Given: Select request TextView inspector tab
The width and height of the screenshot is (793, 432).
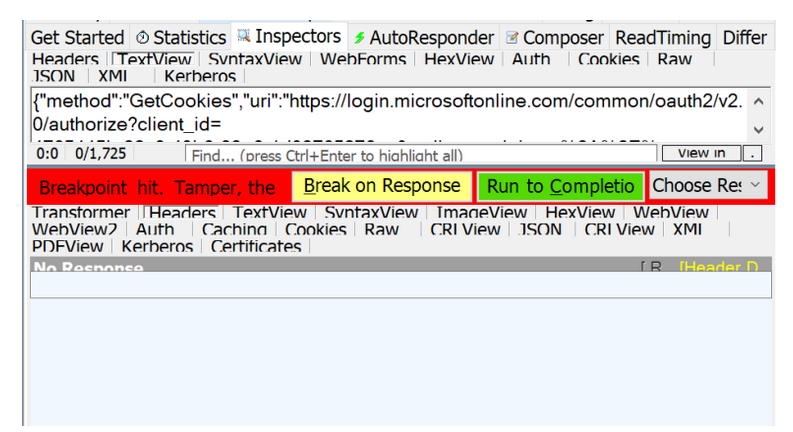Looking at the screenshot, I should click(x=154, y=59).
